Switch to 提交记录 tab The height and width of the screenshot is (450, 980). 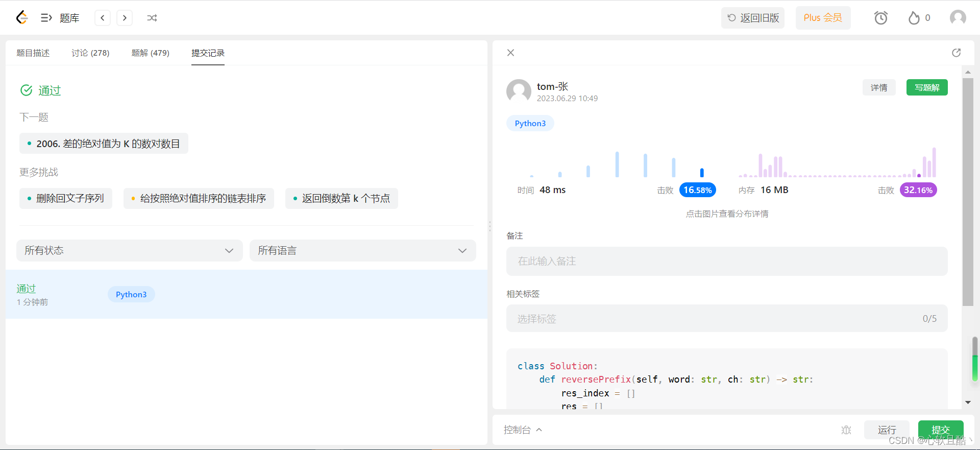(208, 53)
